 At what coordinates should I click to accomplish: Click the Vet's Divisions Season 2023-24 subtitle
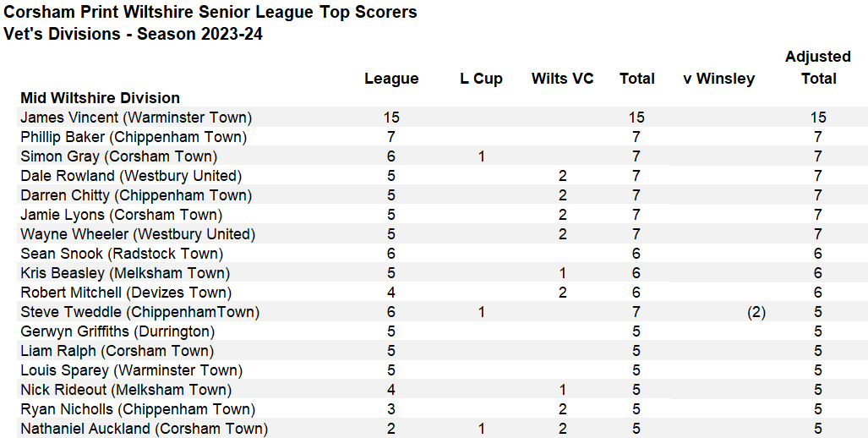point(134,35)
